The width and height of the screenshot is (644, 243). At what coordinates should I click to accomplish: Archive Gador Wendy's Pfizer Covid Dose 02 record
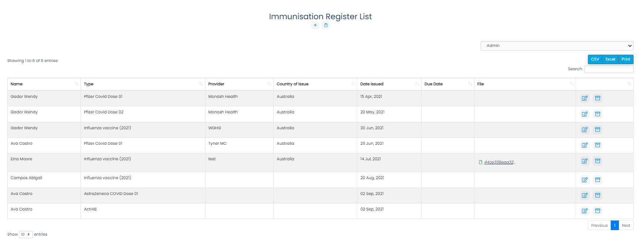point(597,114)
